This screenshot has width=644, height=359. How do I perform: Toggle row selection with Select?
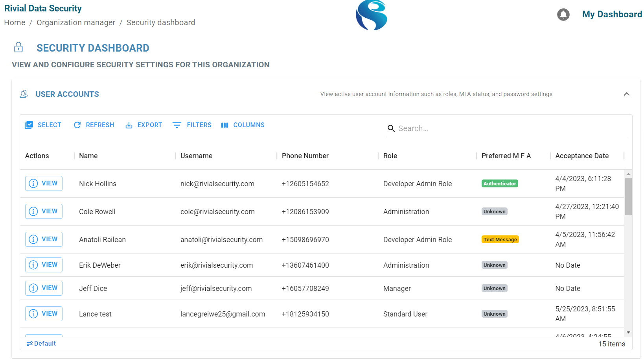(x=43, y=125)
